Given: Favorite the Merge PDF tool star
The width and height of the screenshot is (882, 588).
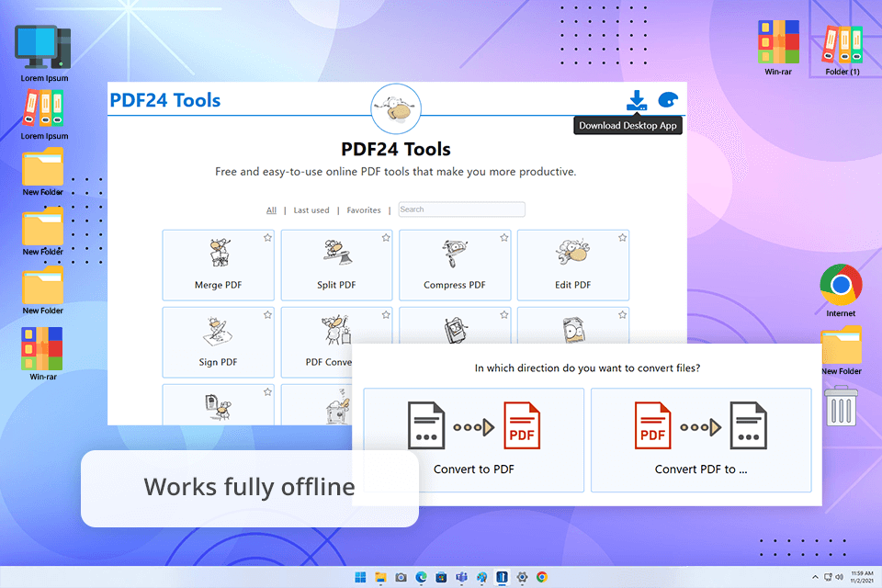Looking at the screenshot, I should point(267,237).
